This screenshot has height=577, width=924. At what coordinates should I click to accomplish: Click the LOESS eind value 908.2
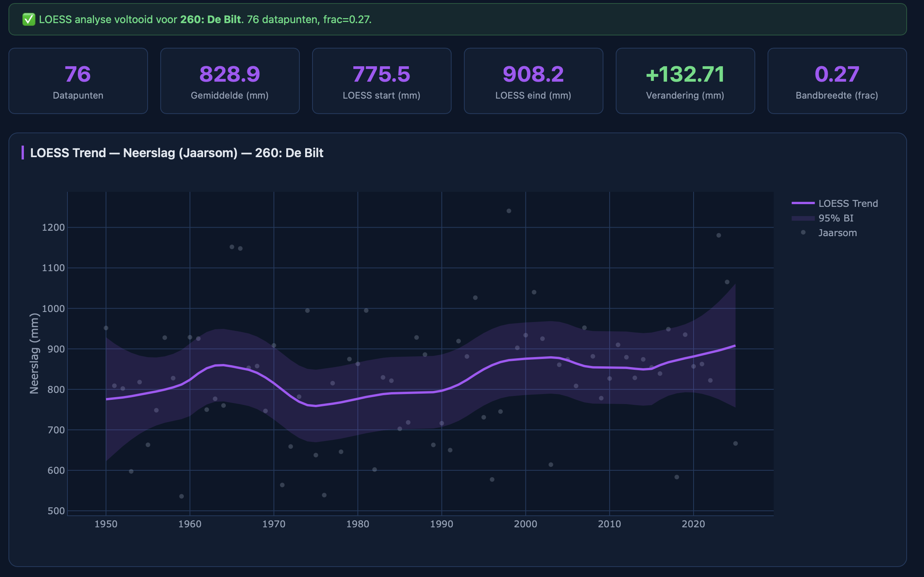pos(533,74)
